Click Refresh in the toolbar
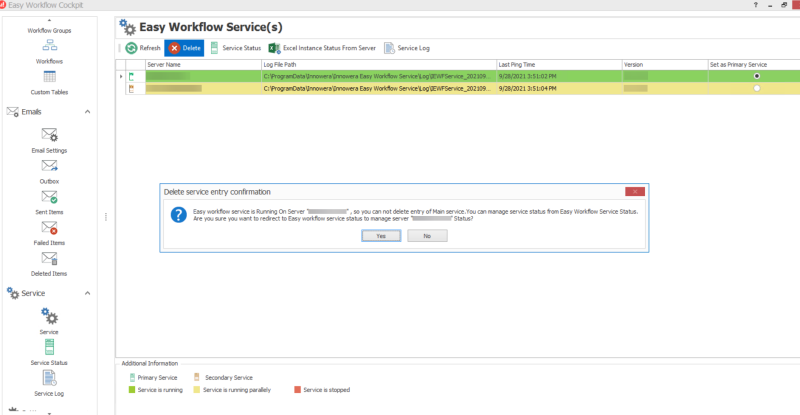The width and height of the screenshot is (800, 415). point(143,47)
